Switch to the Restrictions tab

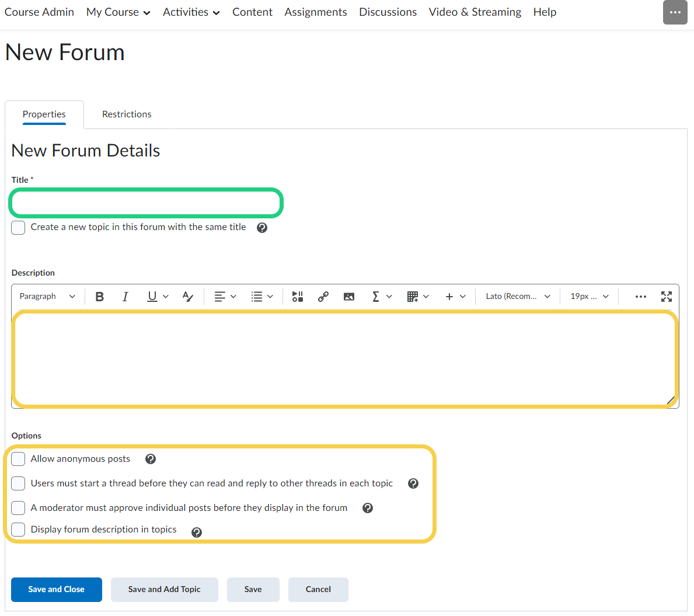point(127,114)
